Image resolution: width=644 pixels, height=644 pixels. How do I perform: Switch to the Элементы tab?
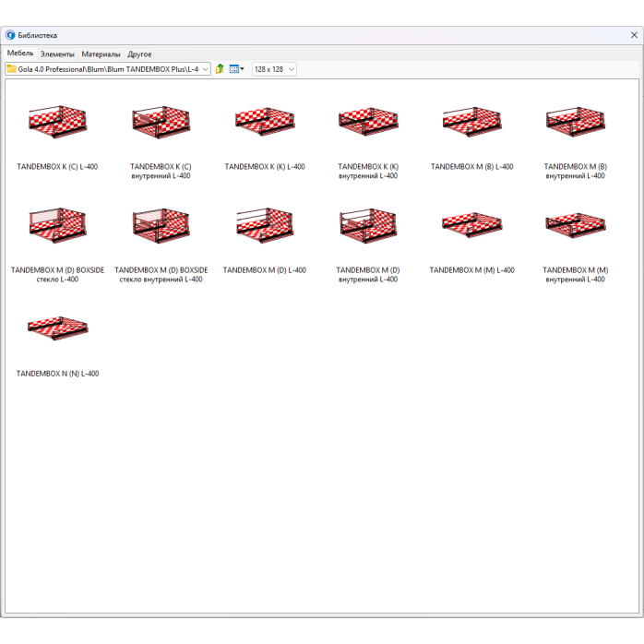57,54
